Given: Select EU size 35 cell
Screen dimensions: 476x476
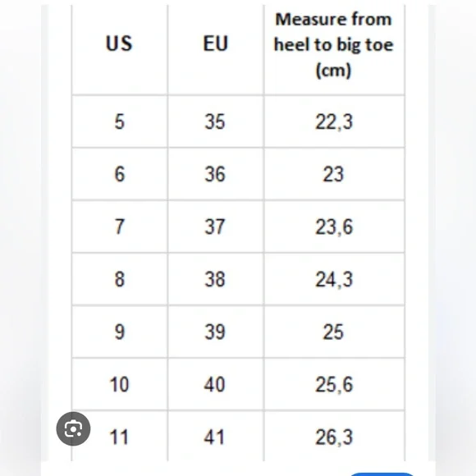Looking at the screenshot, I should coord(216,121).
